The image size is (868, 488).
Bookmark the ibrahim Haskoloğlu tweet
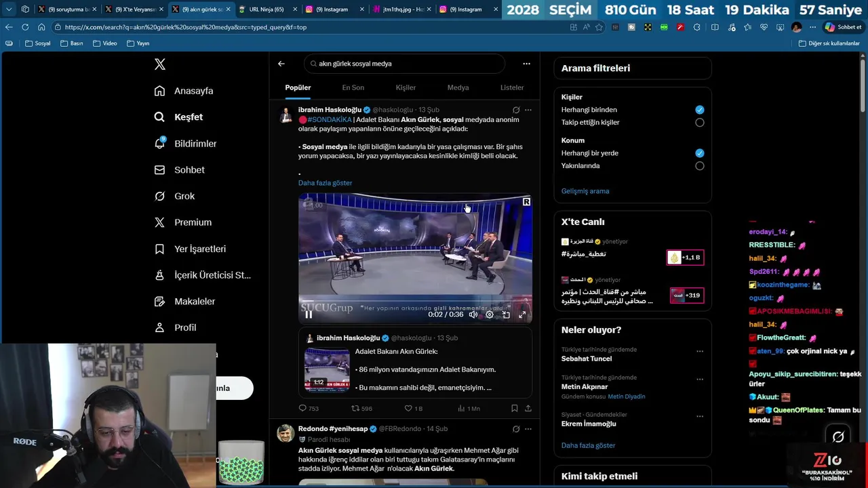point(514,409)
